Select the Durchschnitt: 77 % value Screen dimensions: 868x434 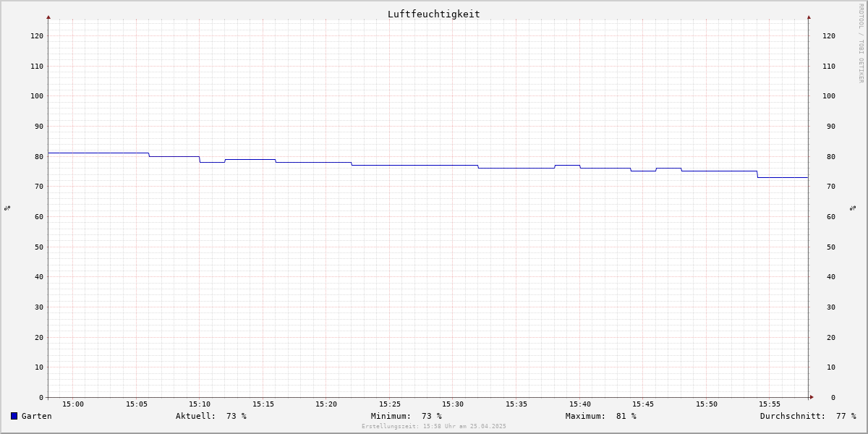click(808, 416)
